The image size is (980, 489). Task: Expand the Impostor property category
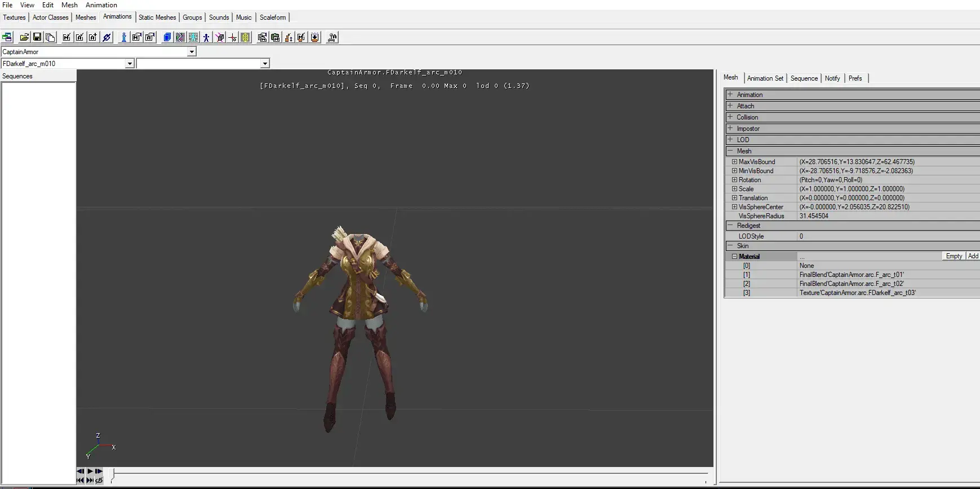730,128
